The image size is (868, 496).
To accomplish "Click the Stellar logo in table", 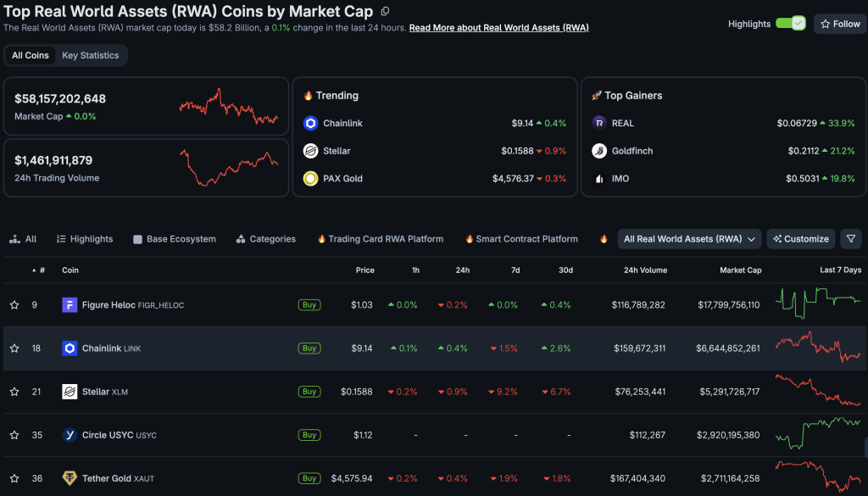I will [x=70, y=392].
